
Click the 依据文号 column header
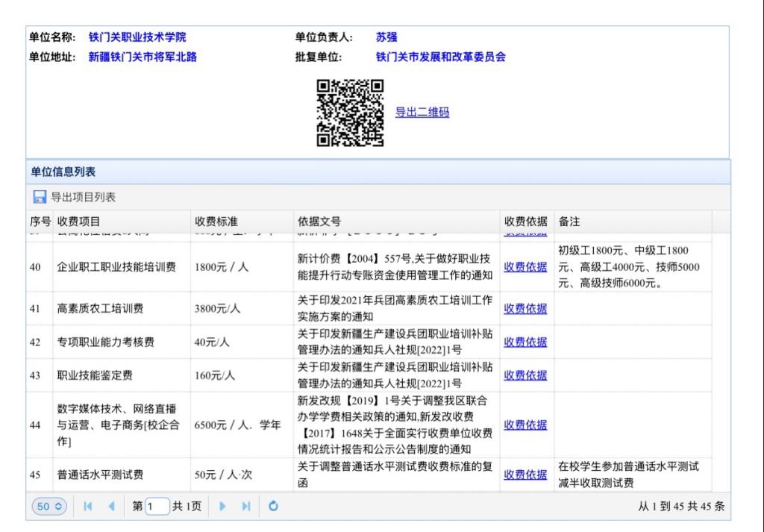(x=319, y=222)
